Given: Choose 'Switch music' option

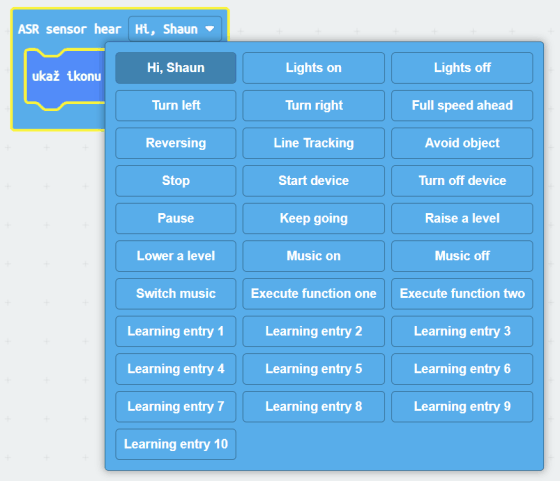Looking at the screenshot, I should click(176, 294).
